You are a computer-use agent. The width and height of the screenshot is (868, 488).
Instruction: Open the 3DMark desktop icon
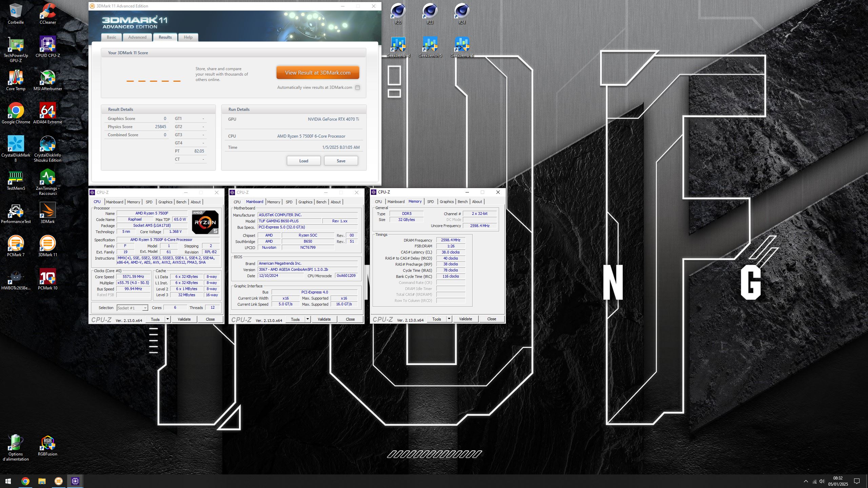(48, 213)
